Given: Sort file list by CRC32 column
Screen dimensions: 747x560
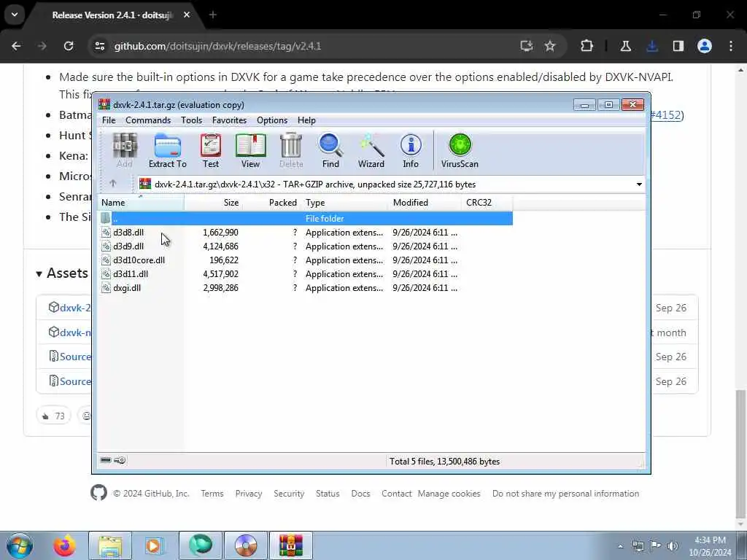Looking at the screenshot, I should (487, 203).
